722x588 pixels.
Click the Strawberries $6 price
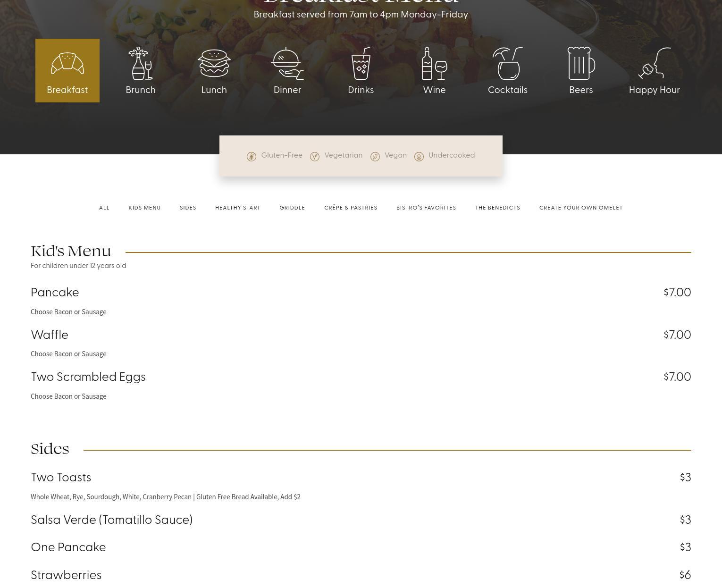[x=685, y=575]
